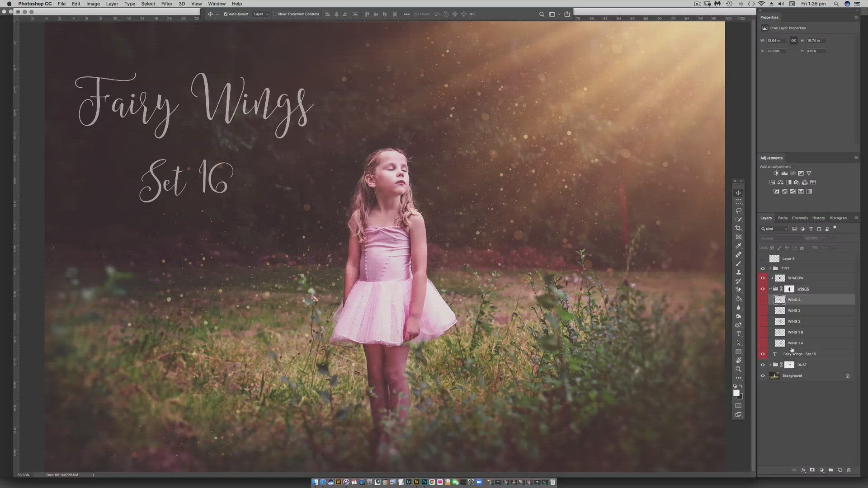The height and width of the screenshot is (488, 868).
Task: Enable Show Transform Controls checkbox
Action: point(274,14)
